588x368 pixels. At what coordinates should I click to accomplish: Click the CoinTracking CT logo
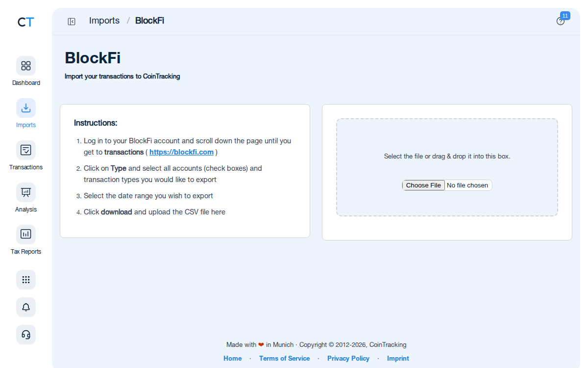pos(26,22)
